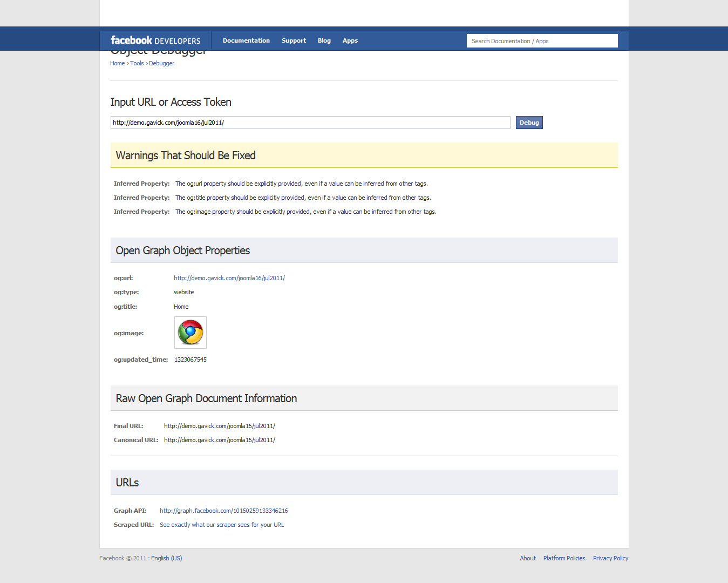The width and height of the screenshot is (728, 583).
Task: Change language via English (US) link
Action: 167,558
